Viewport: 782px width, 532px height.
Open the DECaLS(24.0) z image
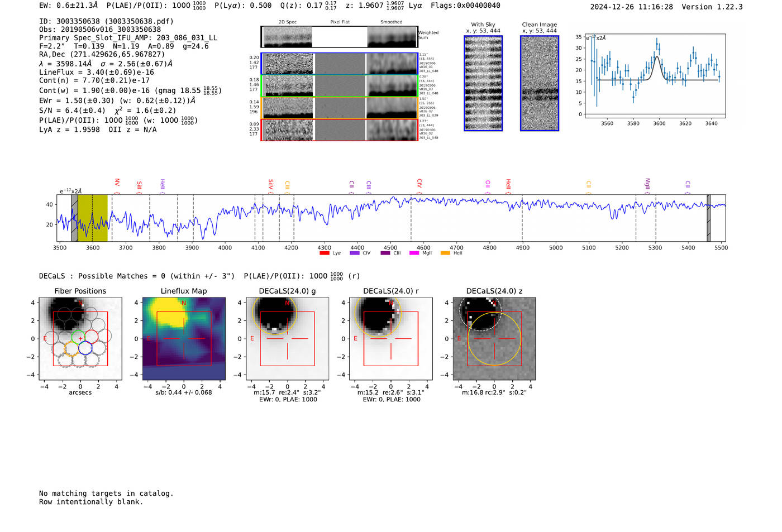coord(494,339)
